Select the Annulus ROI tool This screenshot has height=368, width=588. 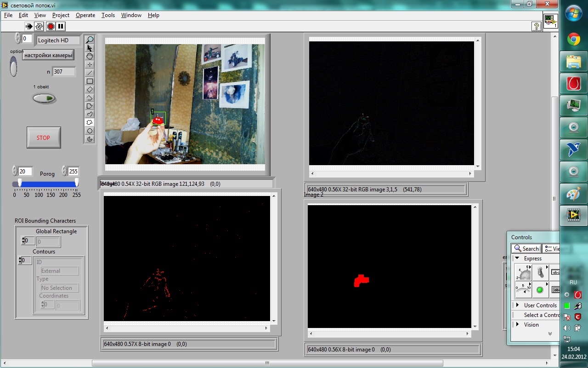pyautogui.click(x=90, y=139)
